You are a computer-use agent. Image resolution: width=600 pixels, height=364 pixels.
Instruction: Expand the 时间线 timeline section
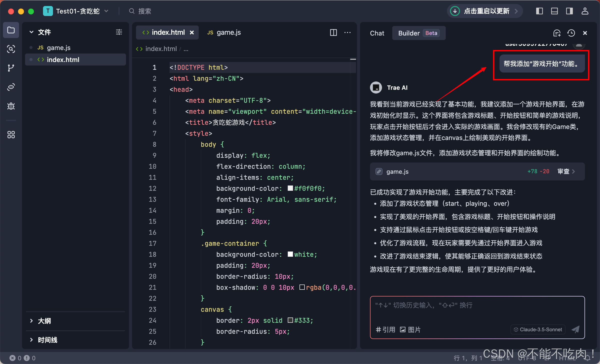click(x=47, y=340)
